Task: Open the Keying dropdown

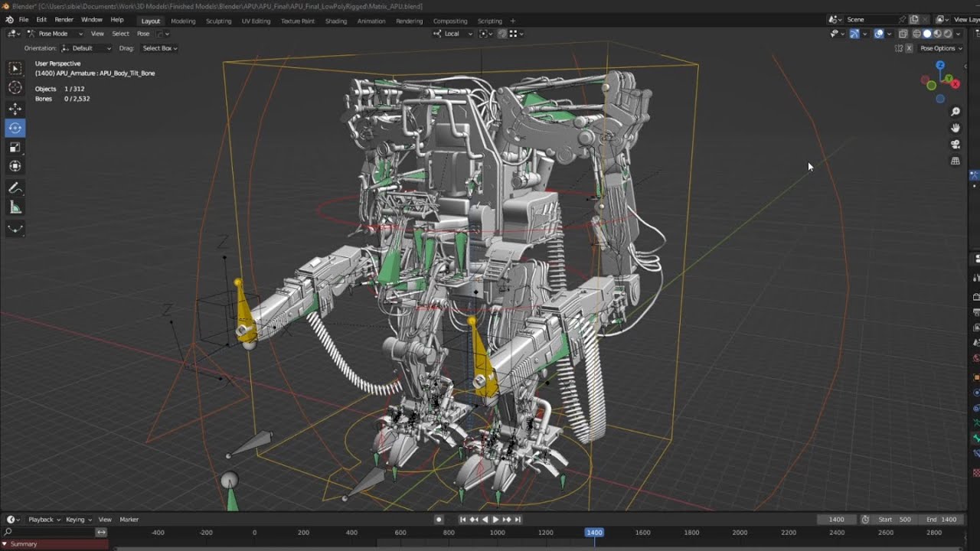Action: [x=78, y=520]
